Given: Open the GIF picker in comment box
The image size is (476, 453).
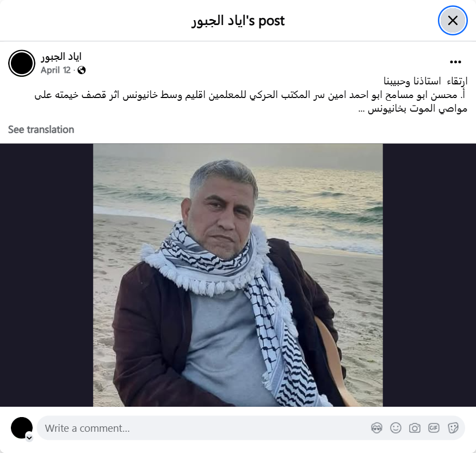Looking at the screenshot, I should [x=434, y=428].
